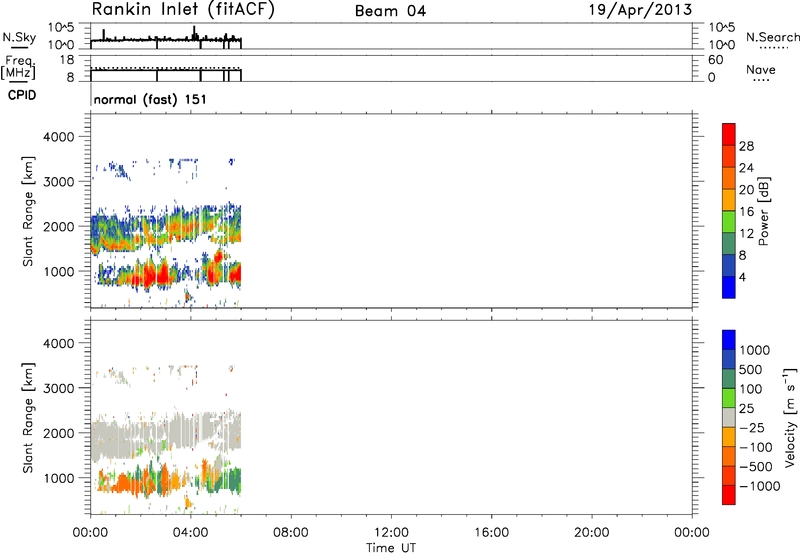Click the "3000" tick on power panel

pos(59,182)
